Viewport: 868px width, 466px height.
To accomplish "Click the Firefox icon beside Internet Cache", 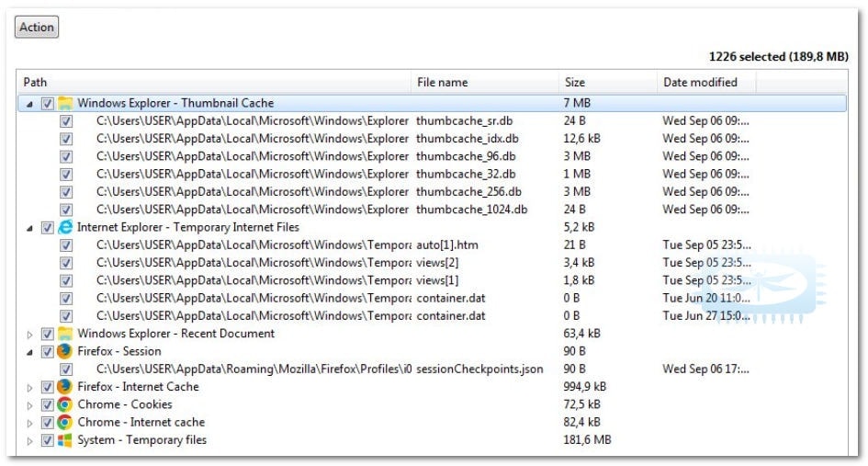I will [65, 387].
